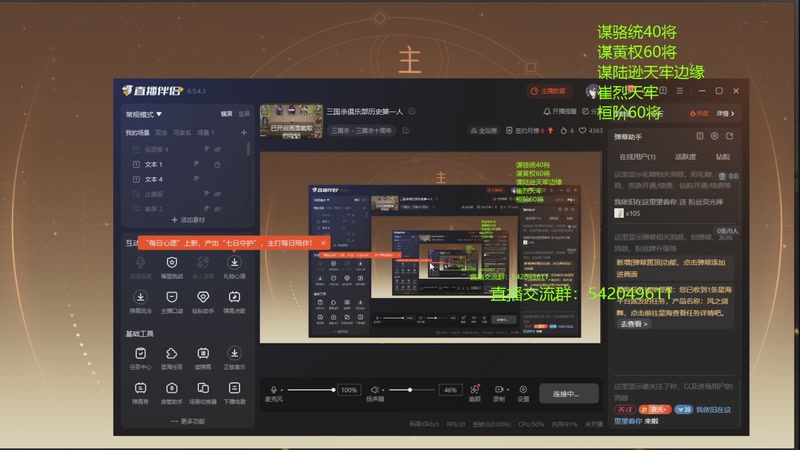
Task: Open the 幅度挑战 shield tool
Action: 171,267
